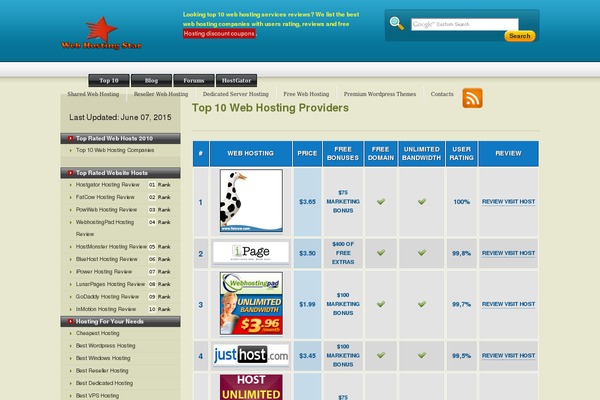Select Reseller Web Hosting menu item

[161, 94]
